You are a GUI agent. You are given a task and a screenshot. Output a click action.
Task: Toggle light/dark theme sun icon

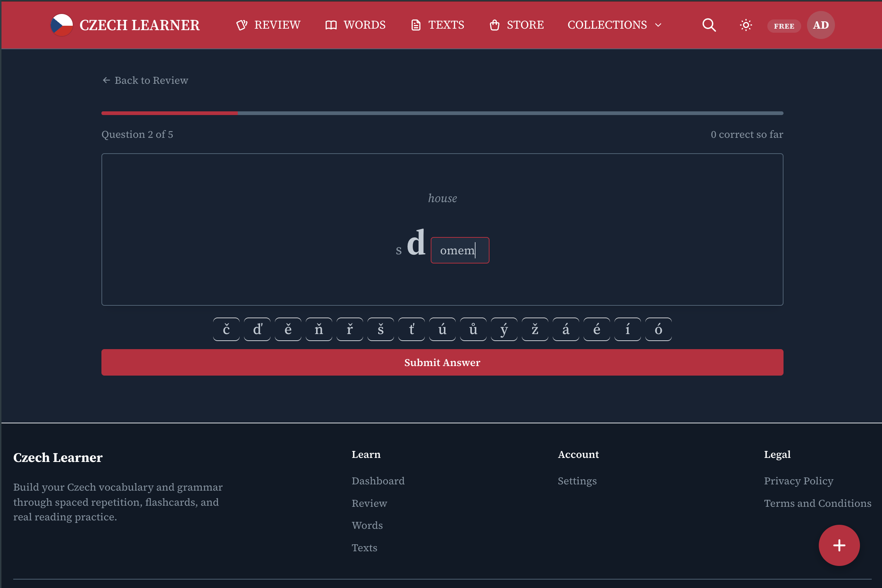click(x=746, y=25)
